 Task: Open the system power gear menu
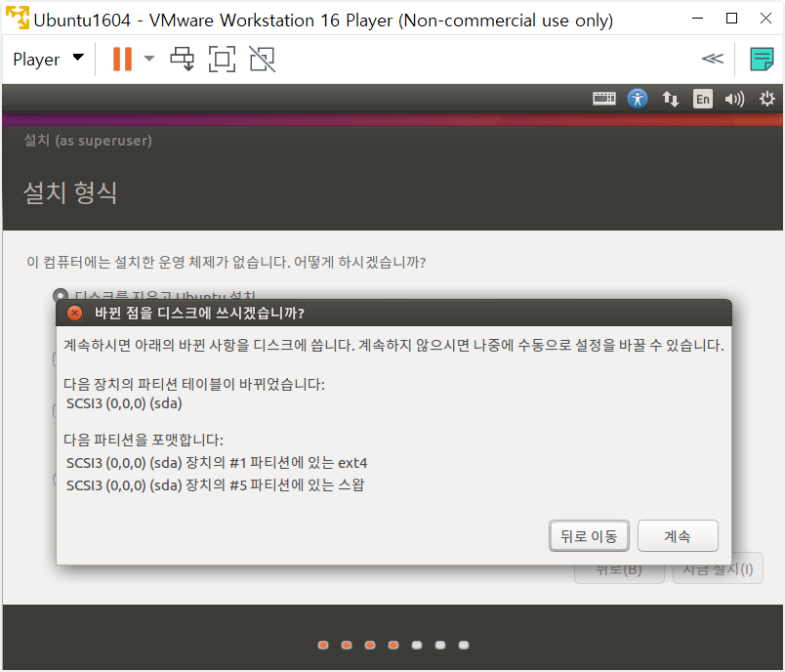coord(767,99)
